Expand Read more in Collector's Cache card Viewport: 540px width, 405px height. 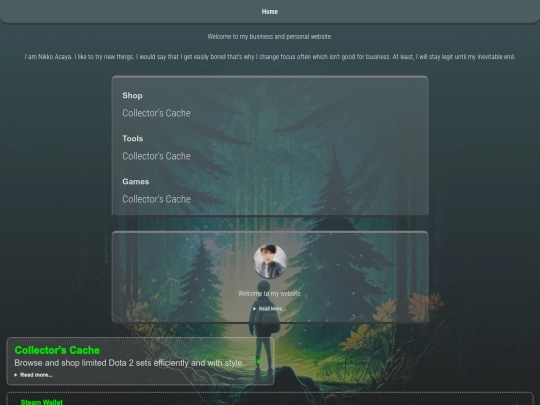(x=33, y=375)
